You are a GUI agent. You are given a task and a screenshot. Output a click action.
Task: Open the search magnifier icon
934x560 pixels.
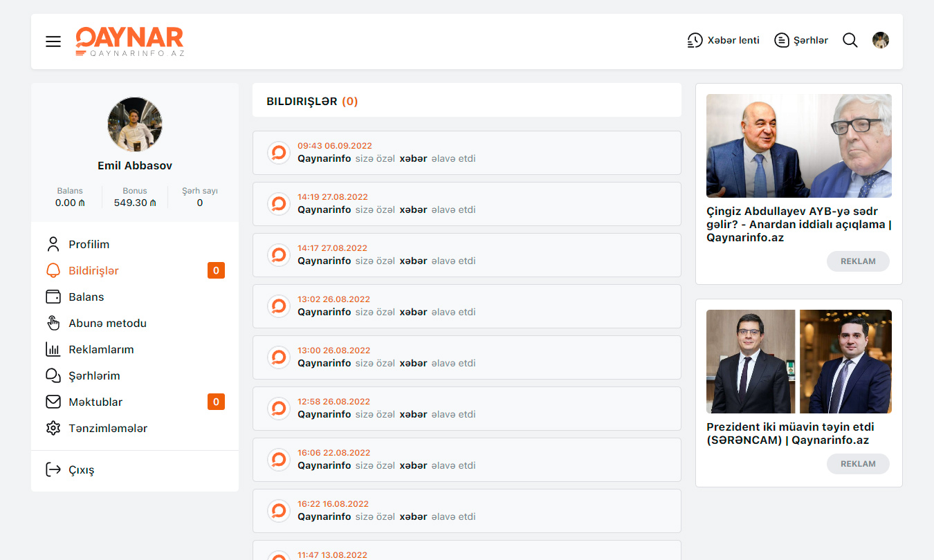(x=850, y=40)
